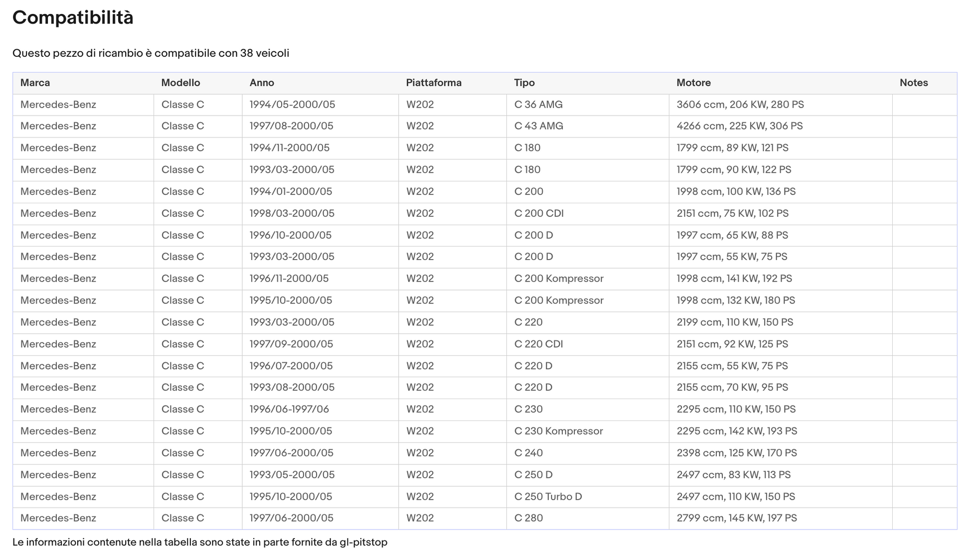Click the year '1993/08-2000/05'
970x560 pixels.
coord(292,388)
